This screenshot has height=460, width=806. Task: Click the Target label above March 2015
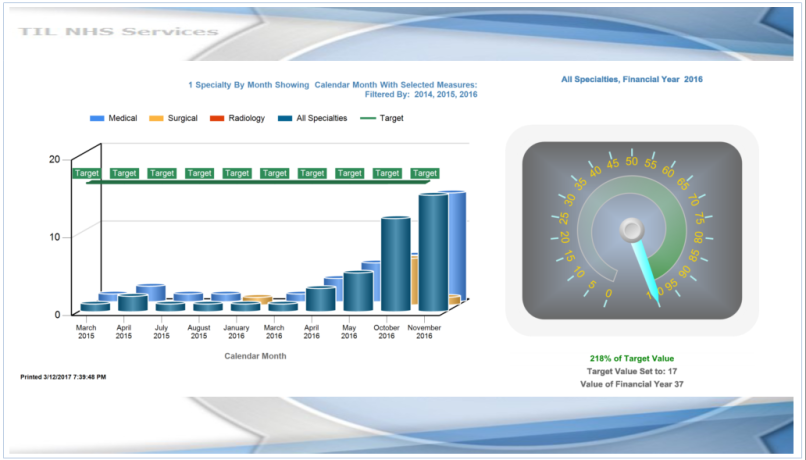point(87,173)
